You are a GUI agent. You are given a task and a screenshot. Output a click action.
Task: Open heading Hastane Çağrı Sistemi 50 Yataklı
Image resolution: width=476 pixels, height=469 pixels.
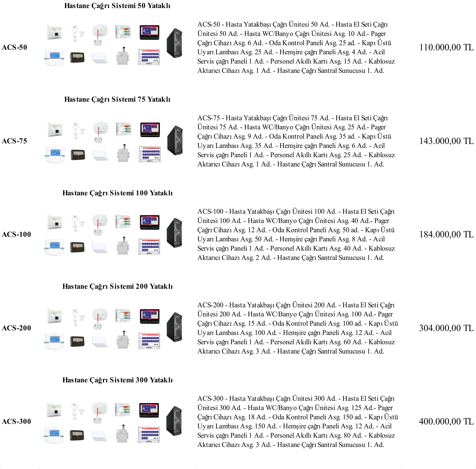coord(117,6)
